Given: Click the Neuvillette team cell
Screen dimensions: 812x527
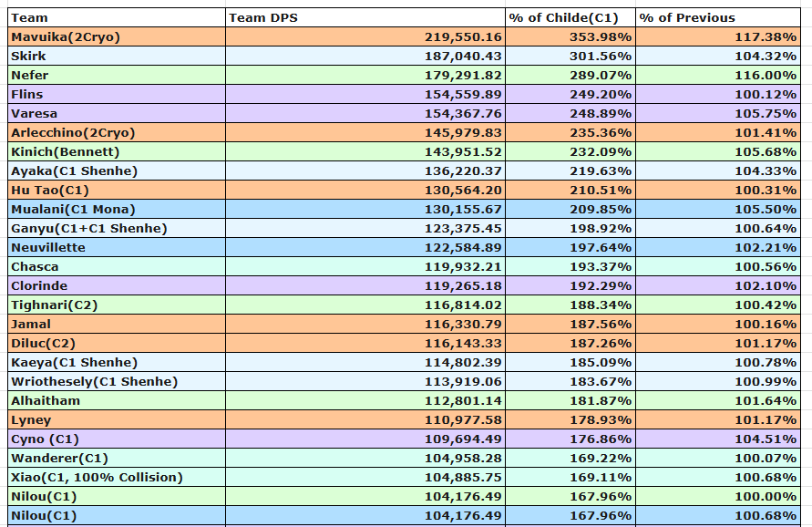Looking at the screenshot, I should [x=117, y=248].
